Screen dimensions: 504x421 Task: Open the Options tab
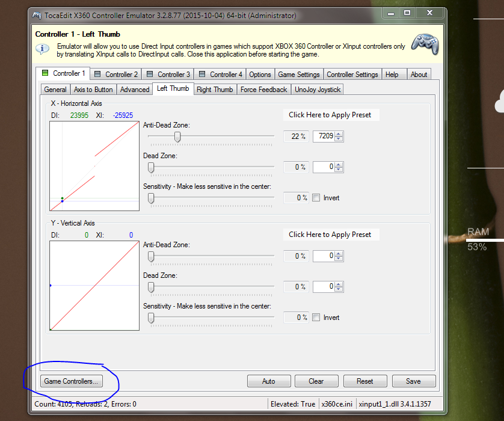pos(260,75)
